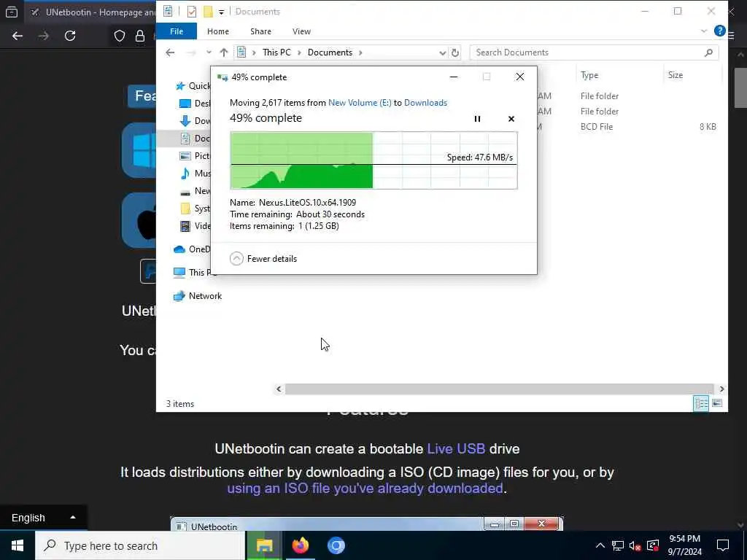Click New folder icon in title bar

click(x=208, y=12)
